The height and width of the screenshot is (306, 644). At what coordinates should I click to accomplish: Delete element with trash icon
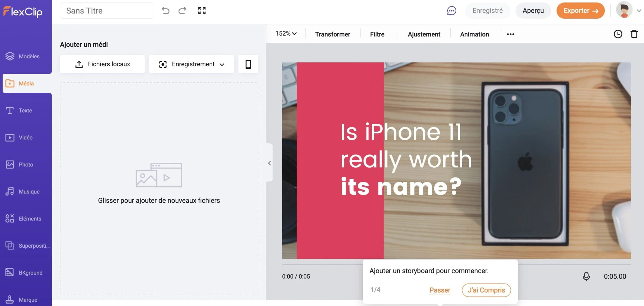click(x=634, y=34)
